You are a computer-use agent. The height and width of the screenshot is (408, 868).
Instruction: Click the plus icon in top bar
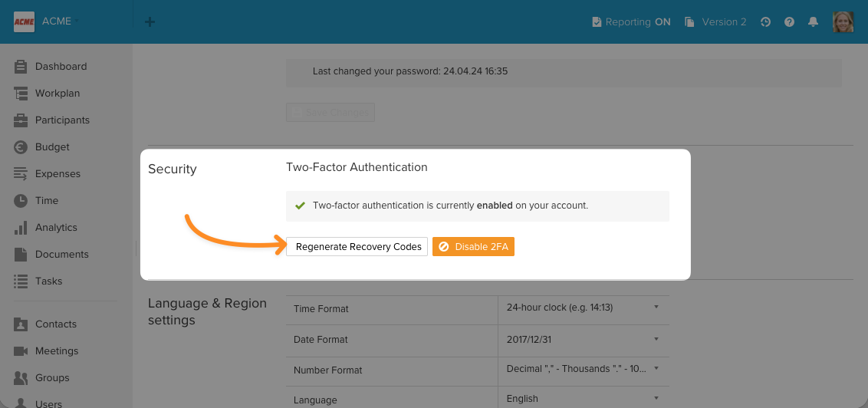click(x=150, y=22)
